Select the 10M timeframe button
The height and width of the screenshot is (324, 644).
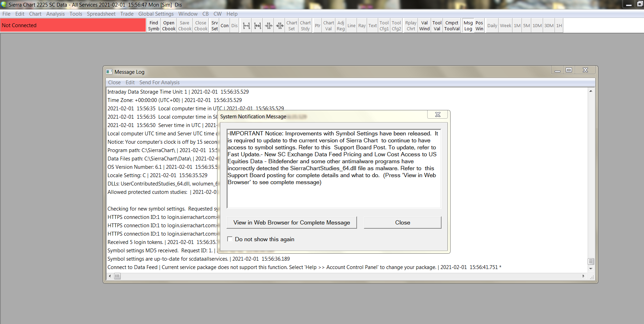pyautogui.click(x=537, y=26)
